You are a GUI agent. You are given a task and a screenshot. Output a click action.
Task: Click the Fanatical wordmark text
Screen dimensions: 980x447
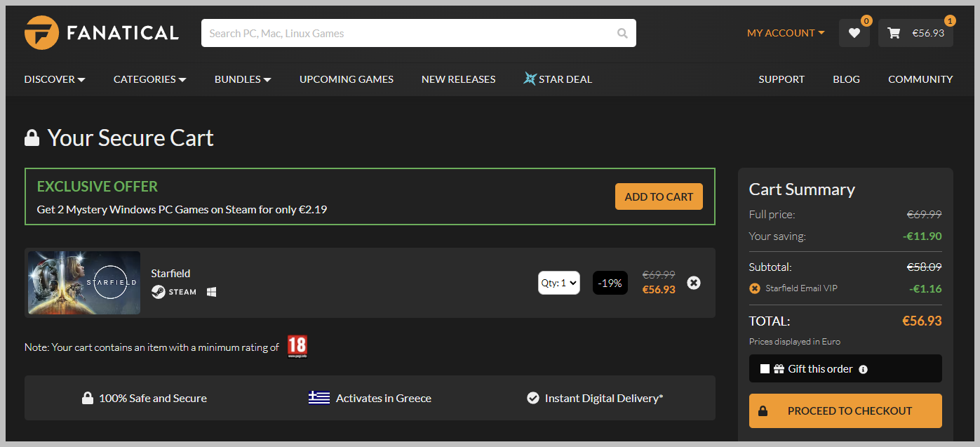[x=123, y=33]
